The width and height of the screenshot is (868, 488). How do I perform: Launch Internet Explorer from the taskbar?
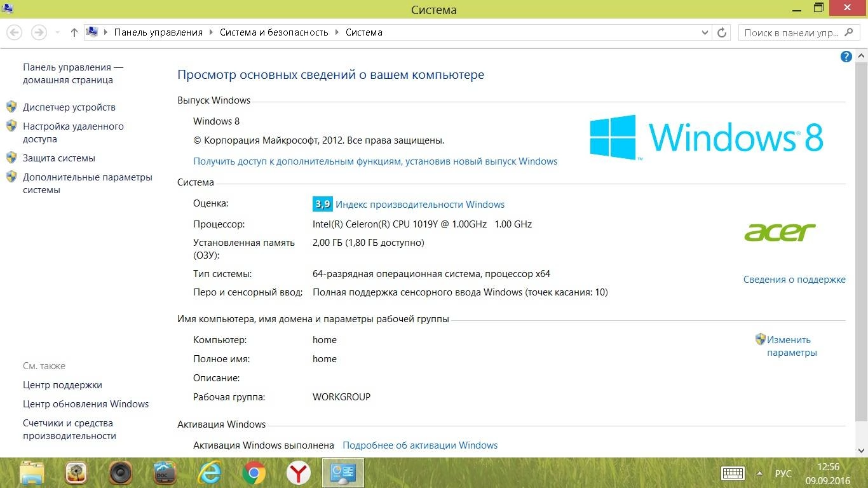[210, 473]
